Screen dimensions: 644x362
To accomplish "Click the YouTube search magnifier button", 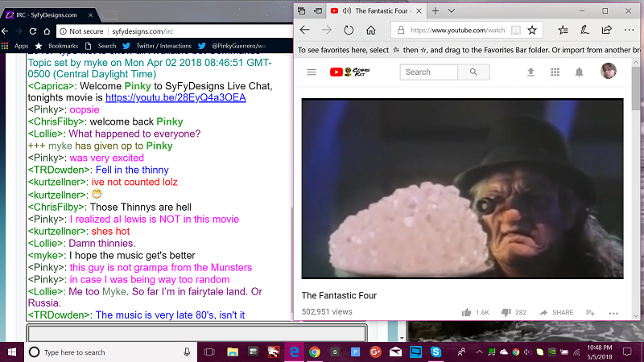I will (473, 72).
